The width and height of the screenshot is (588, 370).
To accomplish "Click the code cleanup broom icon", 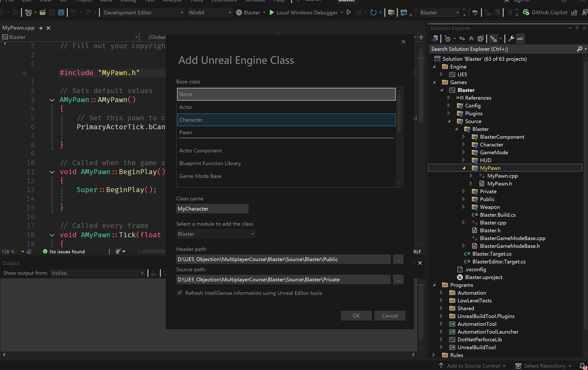I will point(118,251).
